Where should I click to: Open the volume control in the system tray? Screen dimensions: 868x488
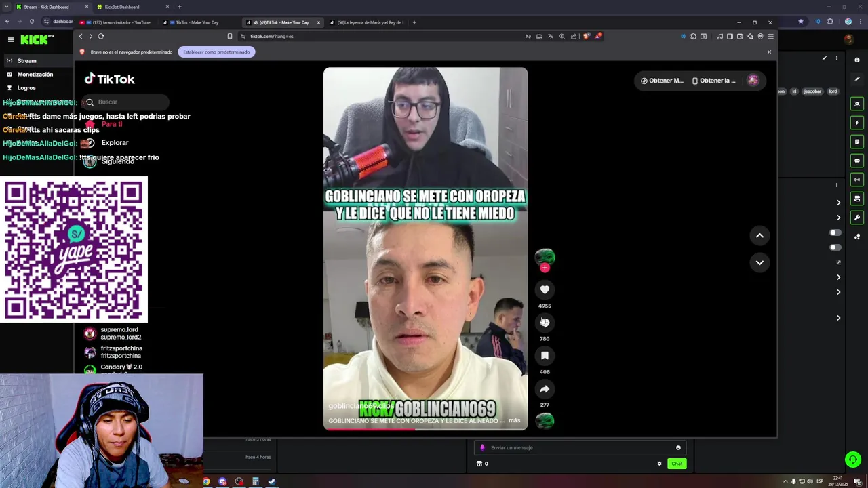coord(810,481)
